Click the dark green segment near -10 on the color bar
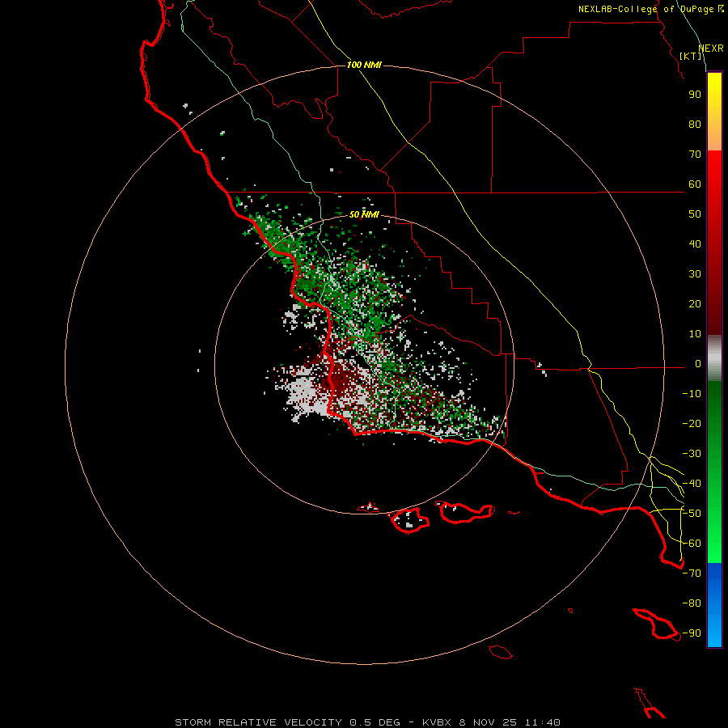The height and width of the screenshot is (728, 728). pyautogui.click(x=714, y=395)
